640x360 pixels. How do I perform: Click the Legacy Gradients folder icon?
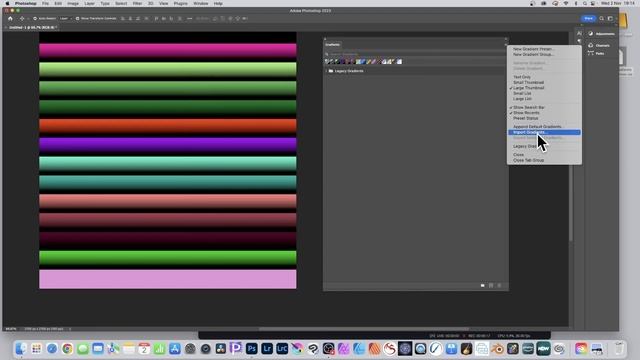click(x=331, y=71)
